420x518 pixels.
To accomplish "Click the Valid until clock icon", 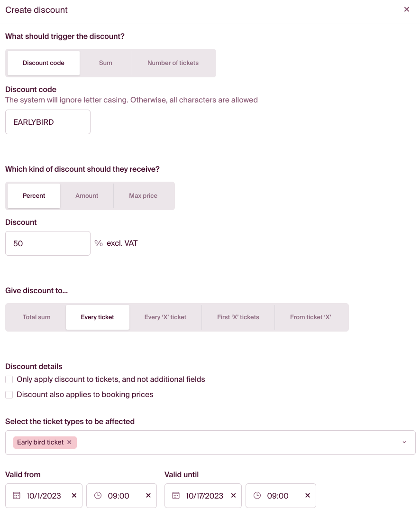I will click(257, 496).
